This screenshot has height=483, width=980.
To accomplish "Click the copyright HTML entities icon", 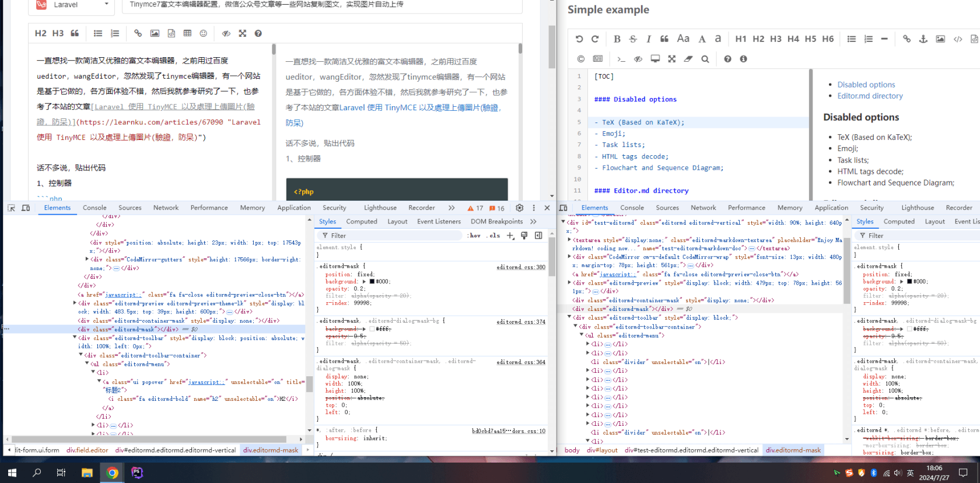I will tap(580, 59).
